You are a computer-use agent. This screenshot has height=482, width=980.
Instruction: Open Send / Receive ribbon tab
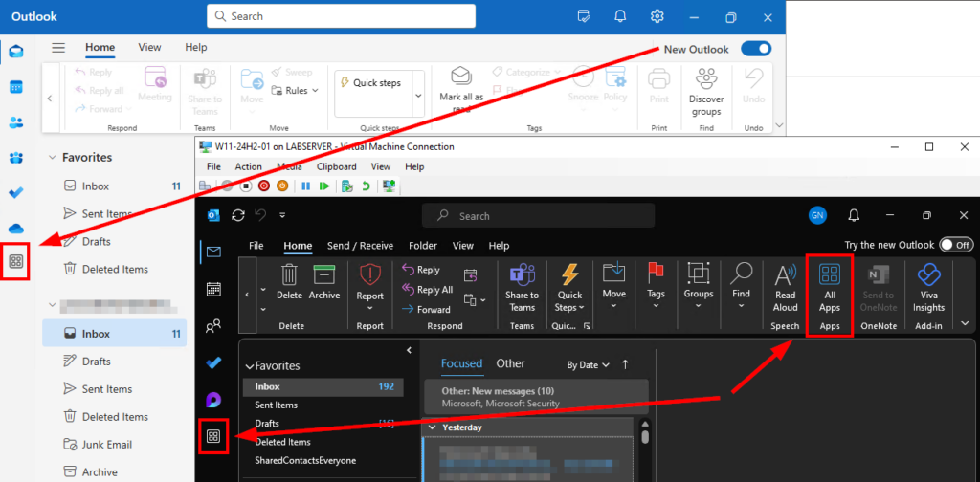click(x=362, y=246)
